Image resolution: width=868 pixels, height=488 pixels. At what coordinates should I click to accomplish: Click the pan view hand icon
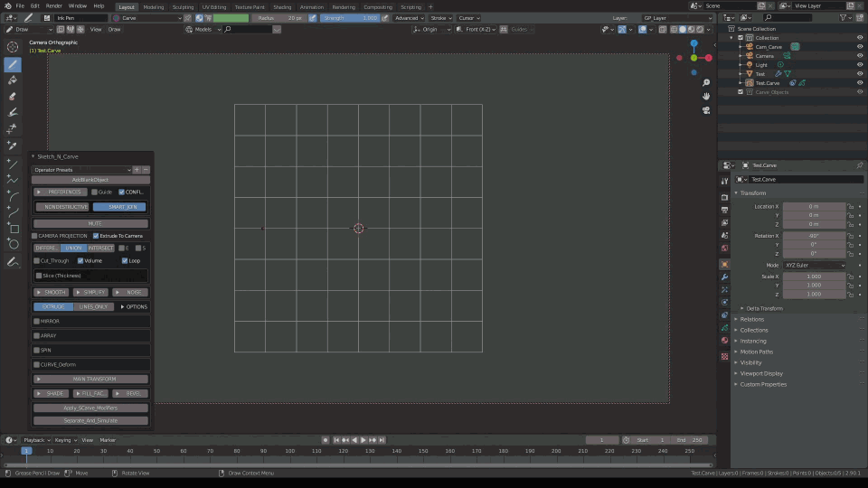click(706, 96)
